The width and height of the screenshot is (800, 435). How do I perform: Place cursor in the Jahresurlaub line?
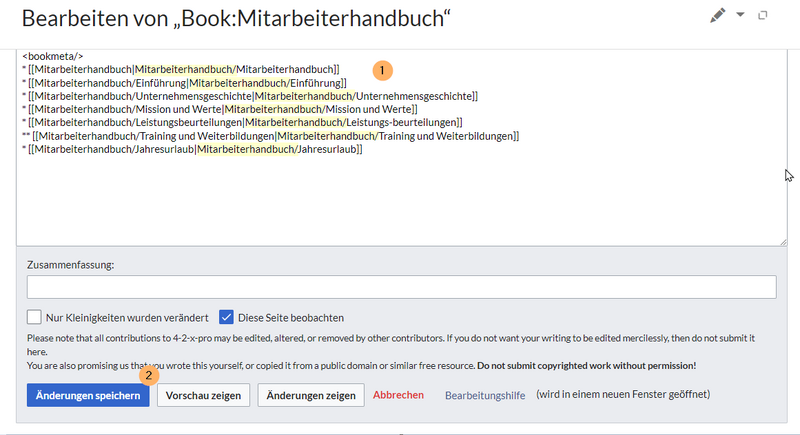(x=190, y=149)
